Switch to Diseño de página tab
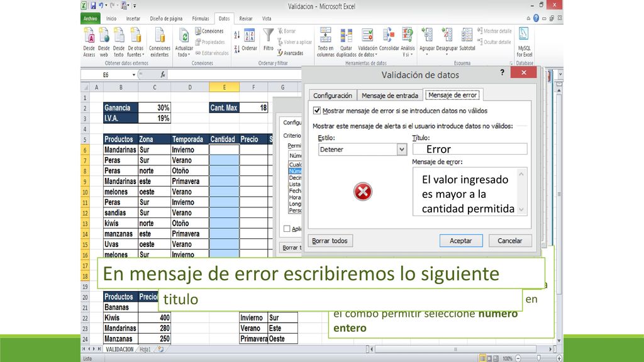 coord(166,18)
